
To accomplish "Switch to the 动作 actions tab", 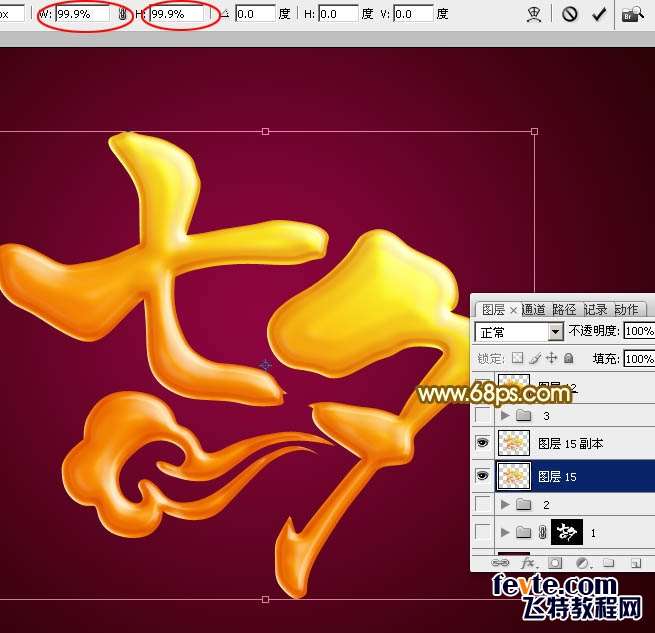I will [x=626, y=310].
